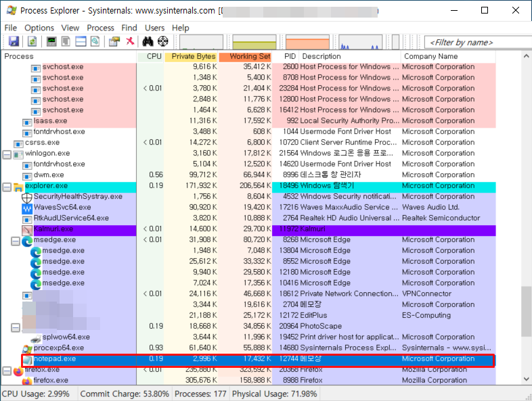Click CPU Usage in the status bar
532x401 pixels.
(x=36, y=394)
